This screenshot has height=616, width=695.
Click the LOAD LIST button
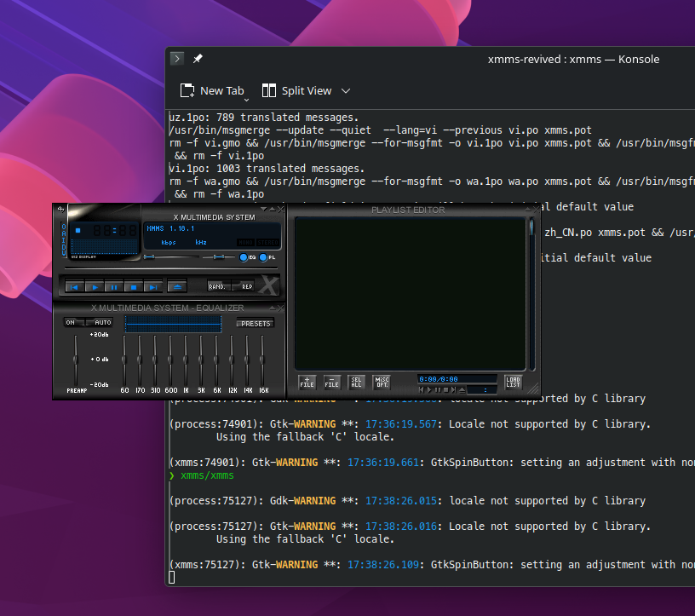(513, 383)
